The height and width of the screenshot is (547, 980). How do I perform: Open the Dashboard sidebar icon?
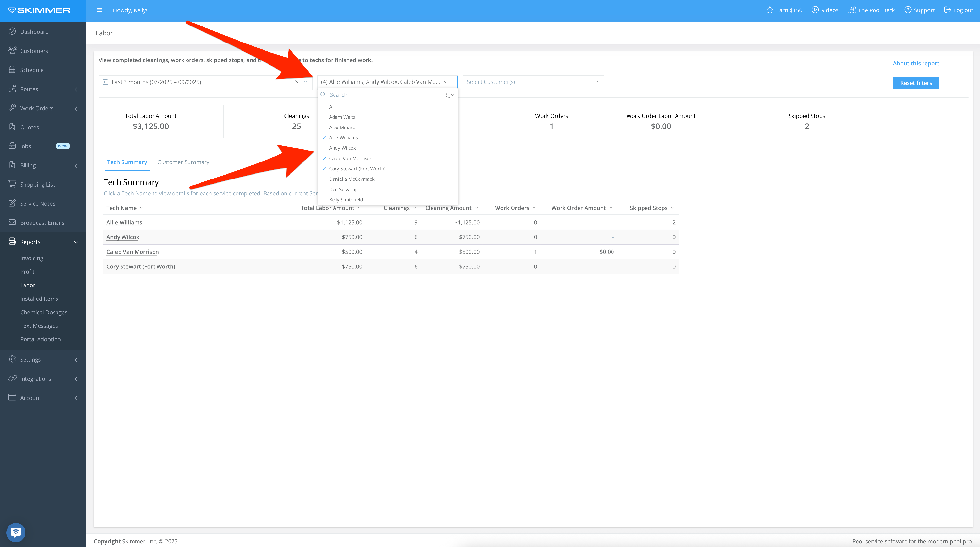tap(12, 32)
